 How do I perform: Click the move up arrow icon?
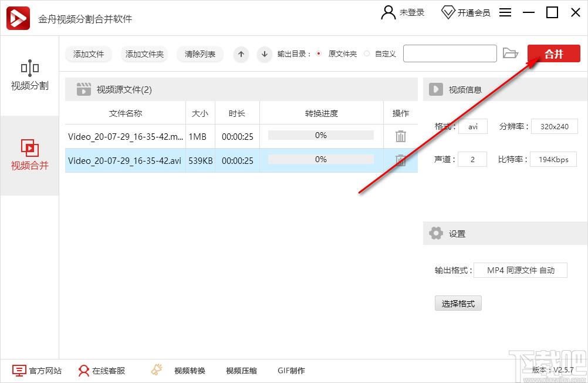click(x=241, y=54)
